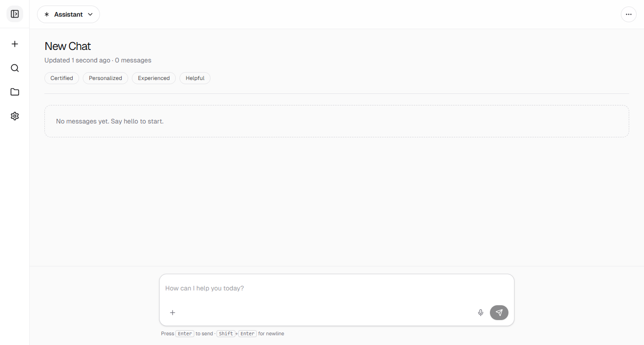Activate the microphone voice input
644x345 pixels.
coord(481,313)
